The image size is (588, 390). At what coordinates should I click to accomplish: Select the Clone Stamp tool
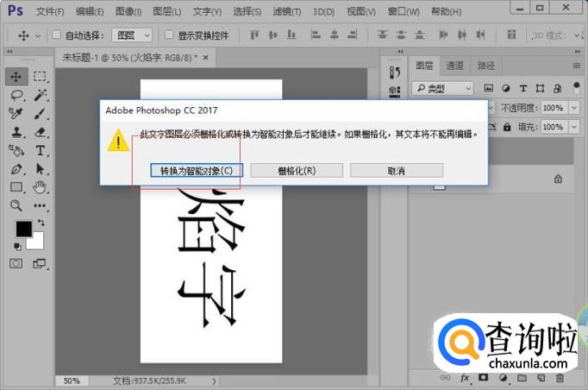tap(16, 132)
